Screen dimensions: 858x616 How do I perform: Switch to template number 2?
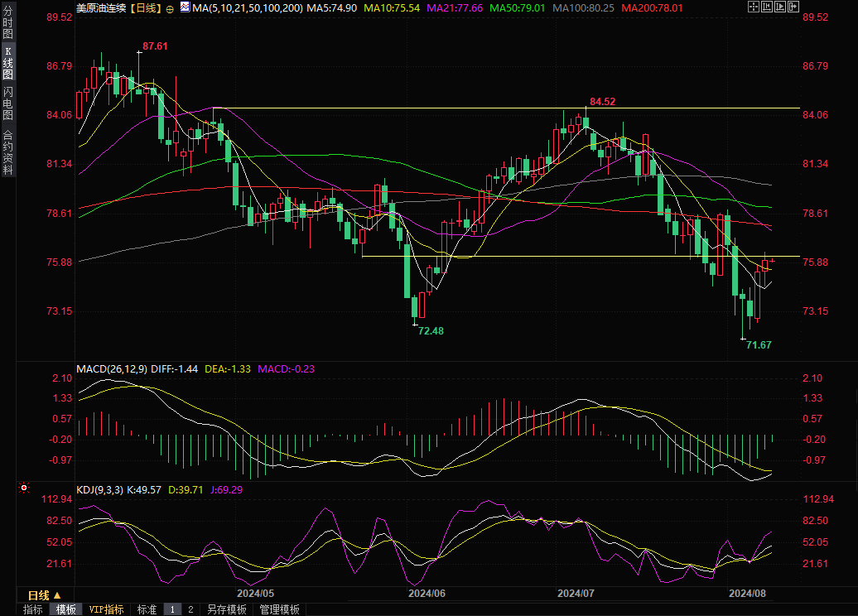pyautogui.click(x=190, y=609)
